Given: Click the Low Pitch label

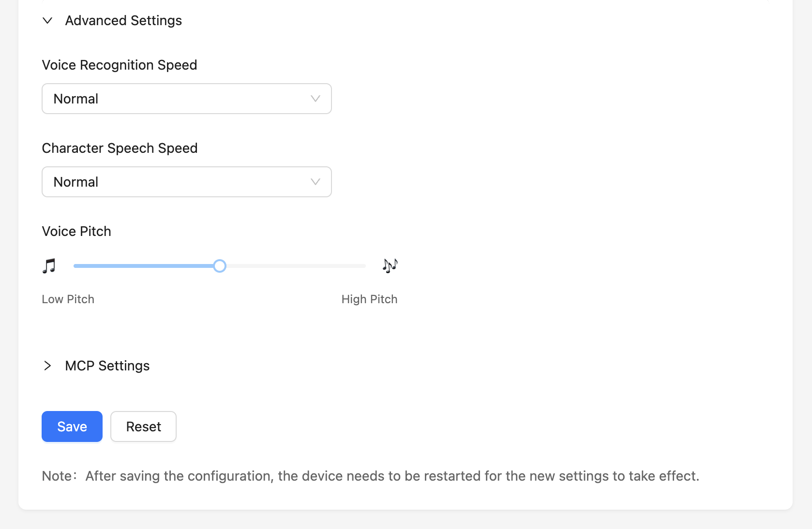Looking at the screenshot, I should 68,299.
